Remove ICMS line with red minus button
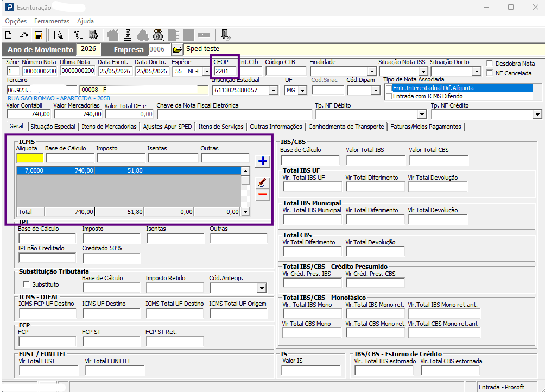Viewport: 545px width, 392px height. pos(263,194)
